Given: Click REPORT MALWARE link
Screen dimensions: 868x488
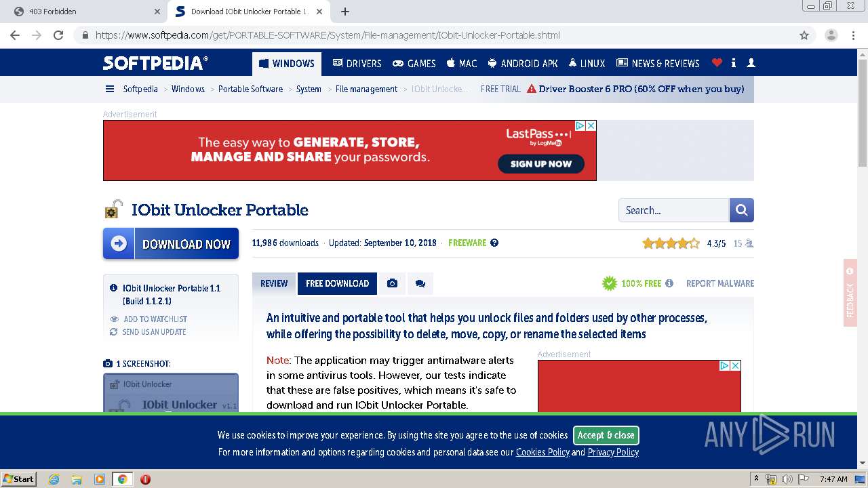Looking at the screenshot, I should click(720, 283).
